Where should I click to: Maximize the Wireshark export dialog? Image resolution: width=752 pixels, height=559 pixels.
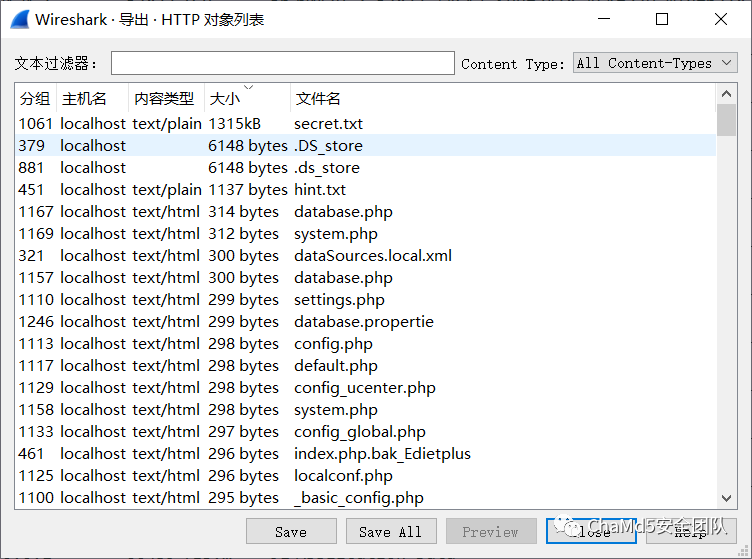662,19
